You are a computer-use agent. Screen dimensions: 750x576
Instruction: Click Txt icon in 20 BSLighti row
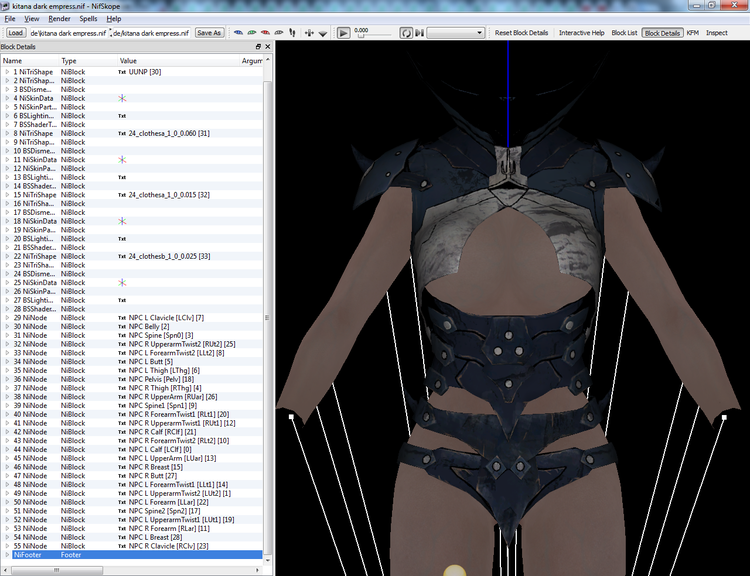[x=122, y=239]
